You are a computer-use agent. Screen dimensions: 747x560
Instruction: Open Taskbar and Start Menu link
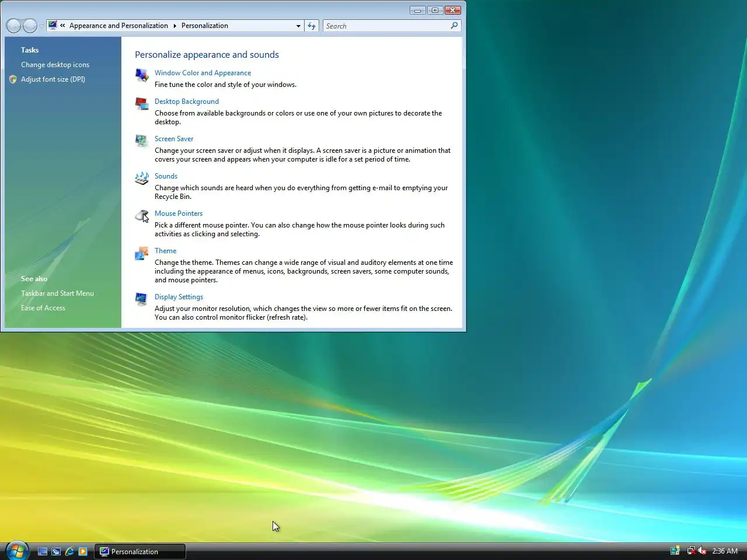click(x=57, y=293)
